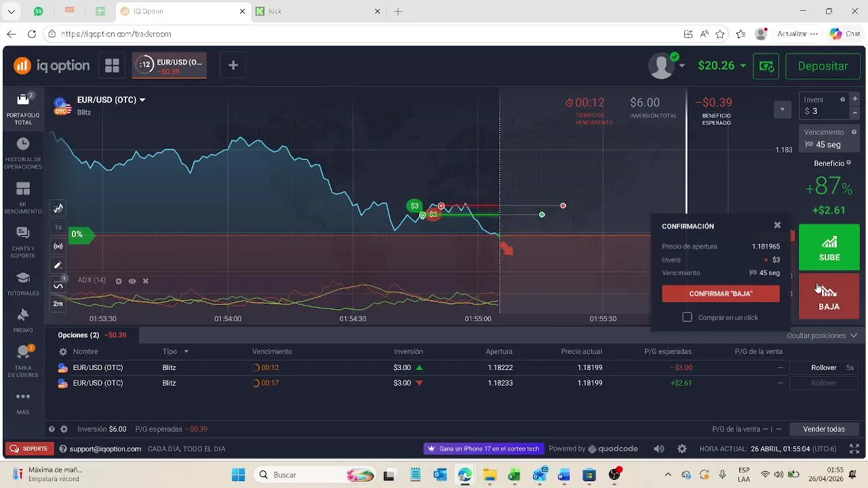Expand the $20.26 balance dropdown

[743, 66]
